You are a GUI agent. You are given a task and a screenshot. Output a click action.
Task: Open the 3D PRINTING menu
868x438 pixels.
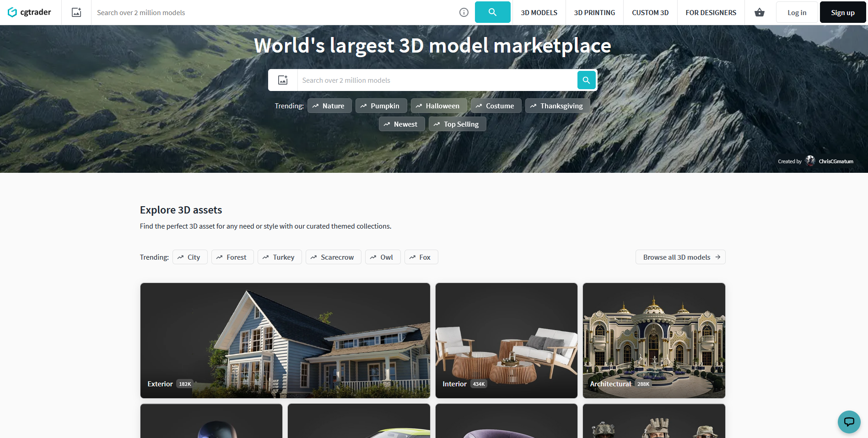point(594,12)
